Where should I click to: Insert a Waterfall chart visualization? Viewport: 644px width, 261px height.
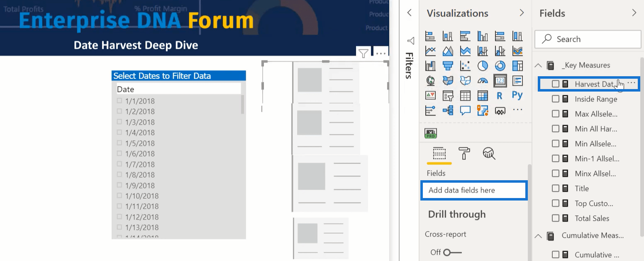pyautogui.click(x=430, y=66)
